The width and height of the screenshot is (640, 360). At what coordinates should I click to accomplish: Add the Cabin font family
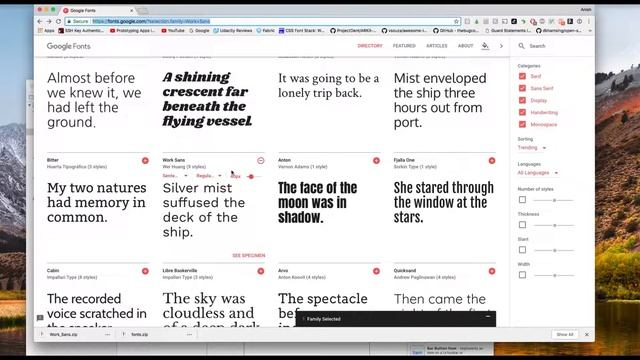pyautogui.click(x=145, y=271)
